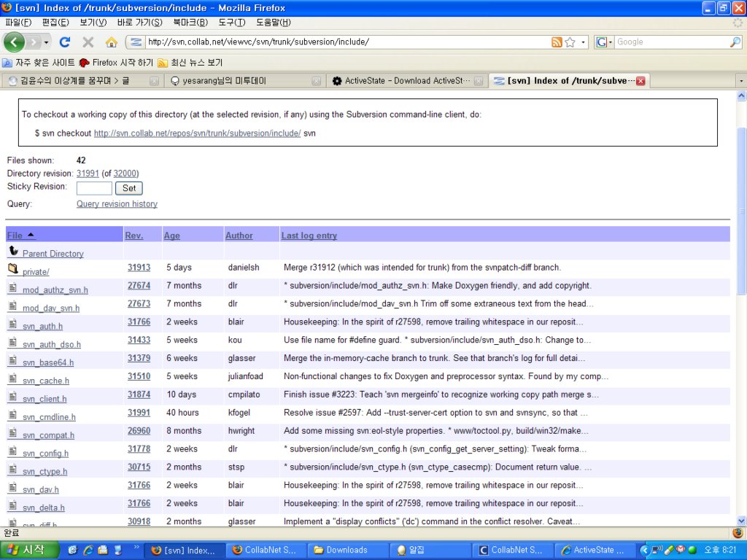
Task: Close the yesarang tab
Action: (316, 81)
